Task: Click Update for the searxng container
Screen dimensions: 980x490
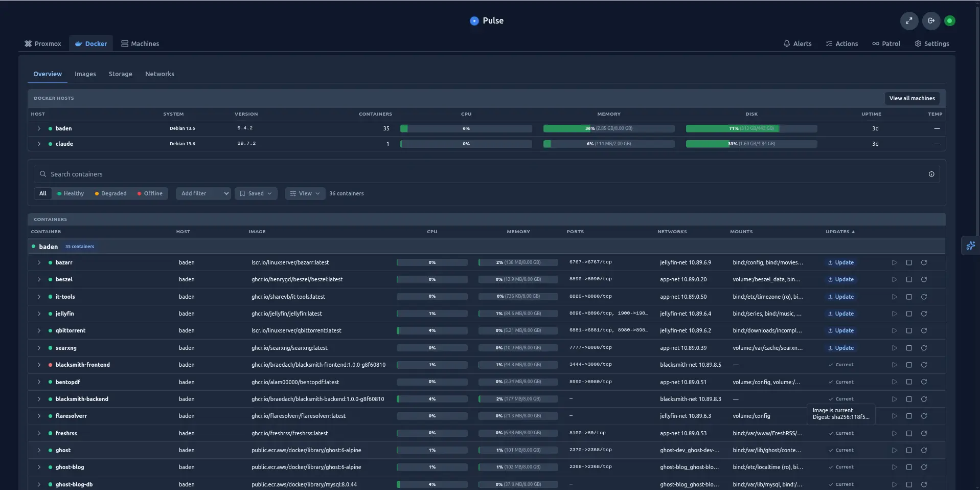Action: pos(841,348)
